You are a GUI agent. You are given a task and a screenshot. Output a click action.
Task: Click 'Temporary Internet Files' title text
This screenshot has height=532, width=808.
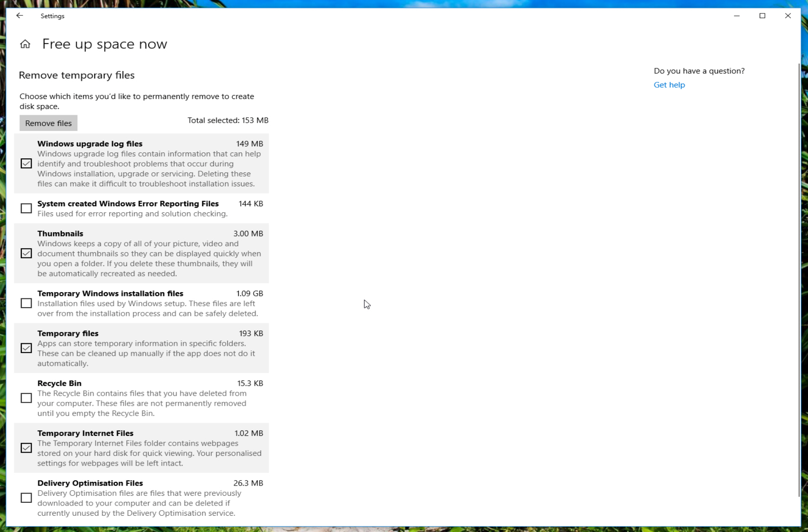85,433
